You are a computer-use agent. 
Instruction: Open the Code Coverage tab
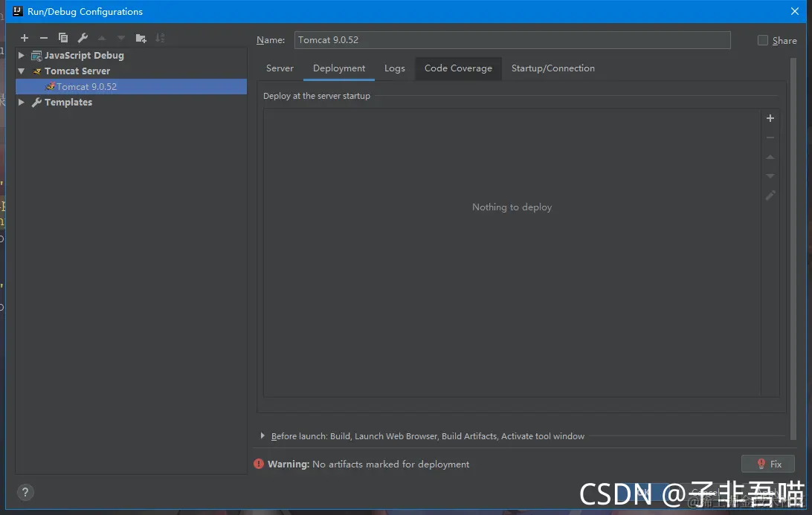[x=458, y=68]
